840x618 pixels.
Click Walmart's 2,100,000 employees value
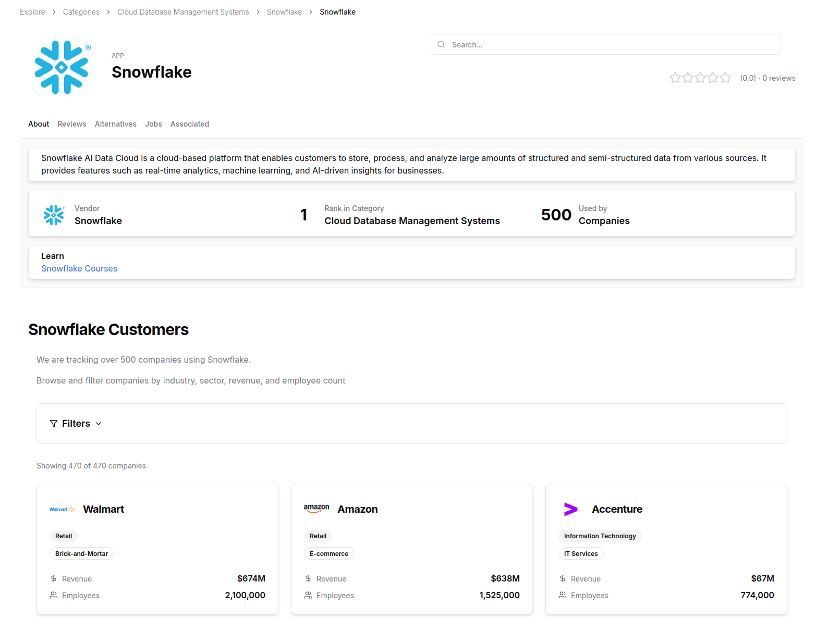245,595
